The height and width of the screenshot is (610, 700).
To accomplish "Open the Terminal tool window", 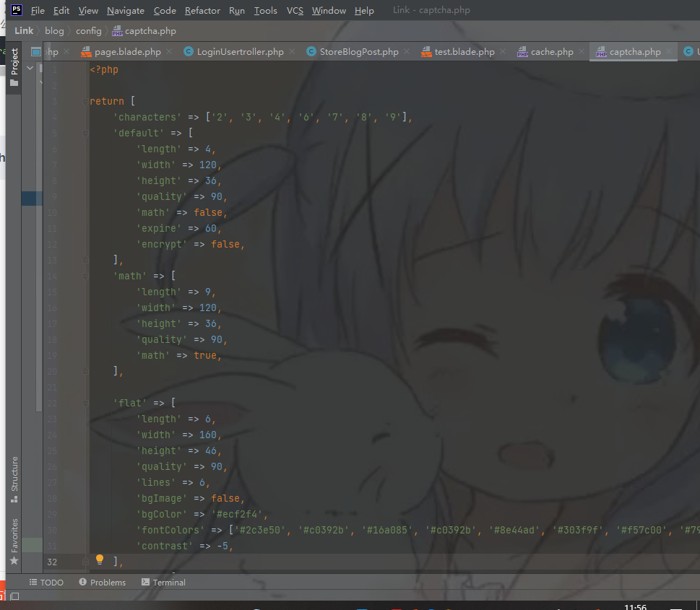I will pyautogui.click(x=163, y=583).
